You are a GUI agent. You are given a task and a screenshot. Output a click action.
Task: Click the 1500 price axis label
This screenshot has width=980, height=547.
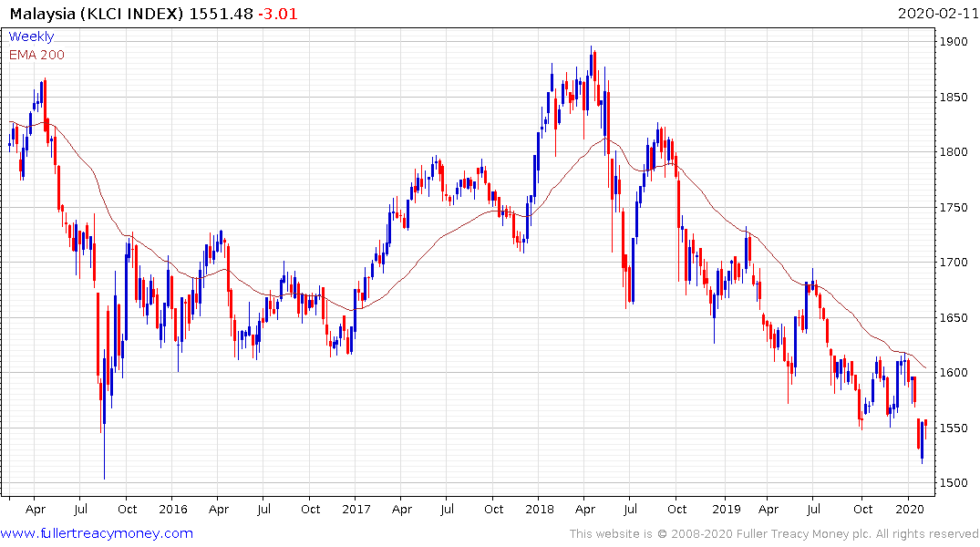pos(954,483)
